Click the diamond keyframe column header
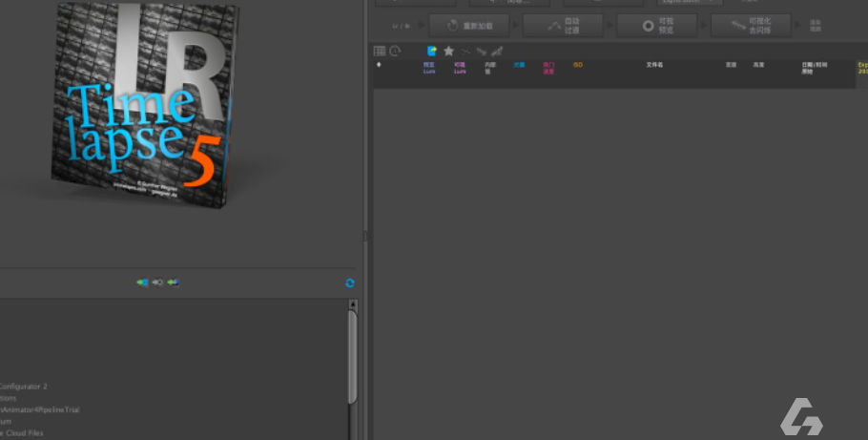 pos(379,65)
